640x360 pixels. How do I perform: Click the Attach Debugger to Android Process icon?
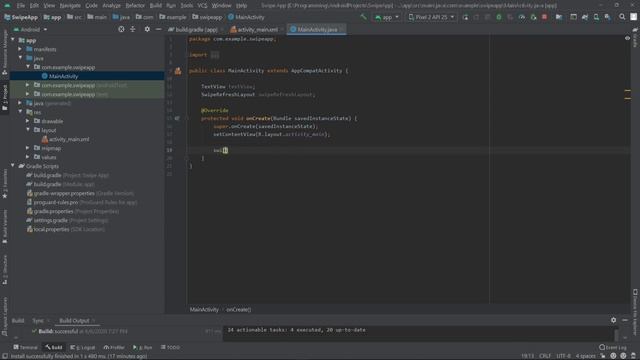click(x=533, y=17)
